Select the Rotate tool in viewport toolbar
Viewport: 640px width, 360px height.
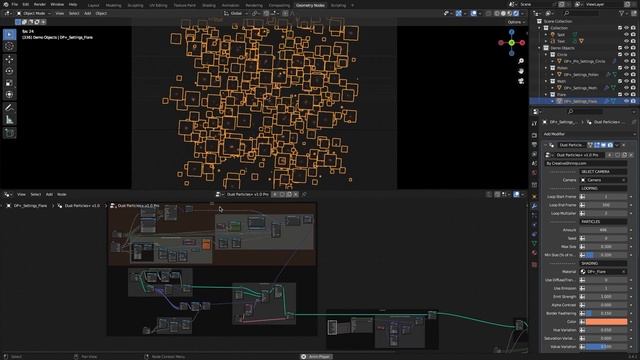pos(9,71)
